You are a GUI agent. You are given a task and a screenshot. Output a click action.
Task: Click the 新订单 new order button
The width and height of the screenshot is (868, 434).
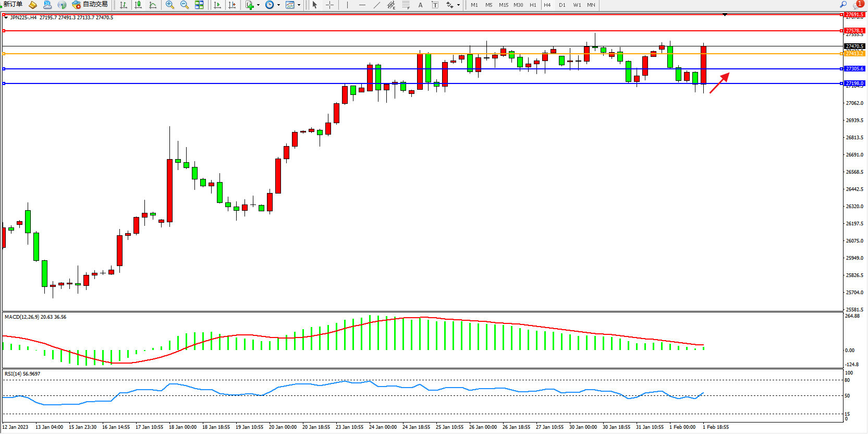click(x=13, y=4)
